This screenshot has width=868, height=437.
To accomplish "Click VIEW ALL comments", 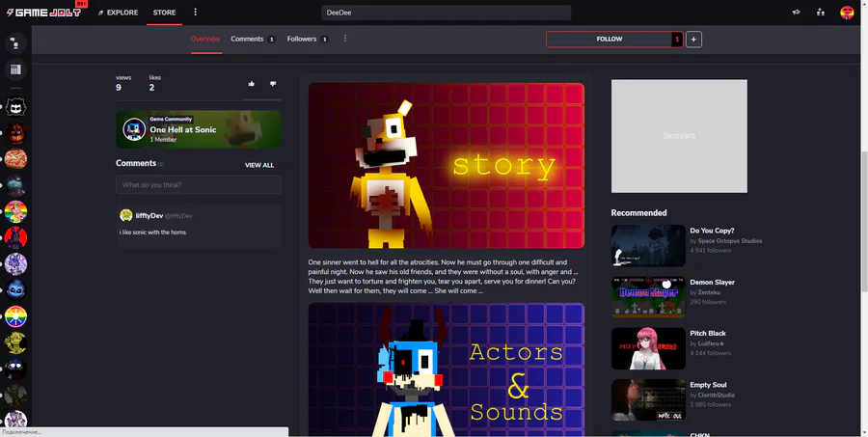I will tap(259, 165).
